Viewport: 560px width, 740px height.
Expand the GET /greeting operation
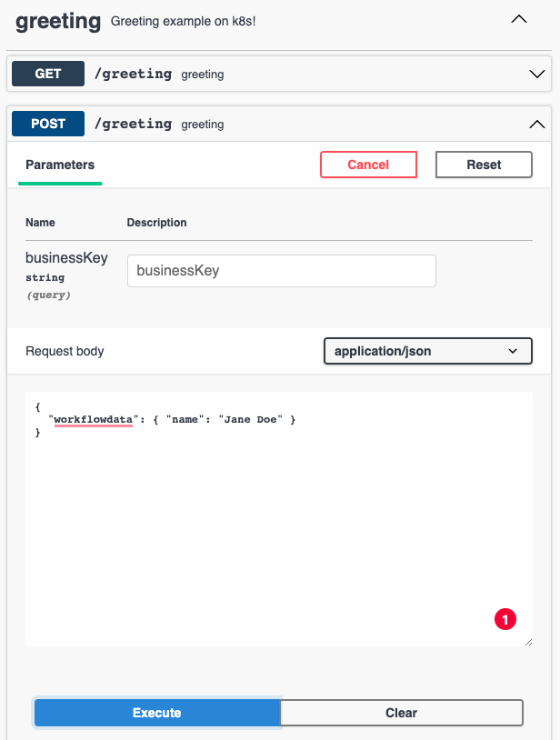click(x=273, y=74)
